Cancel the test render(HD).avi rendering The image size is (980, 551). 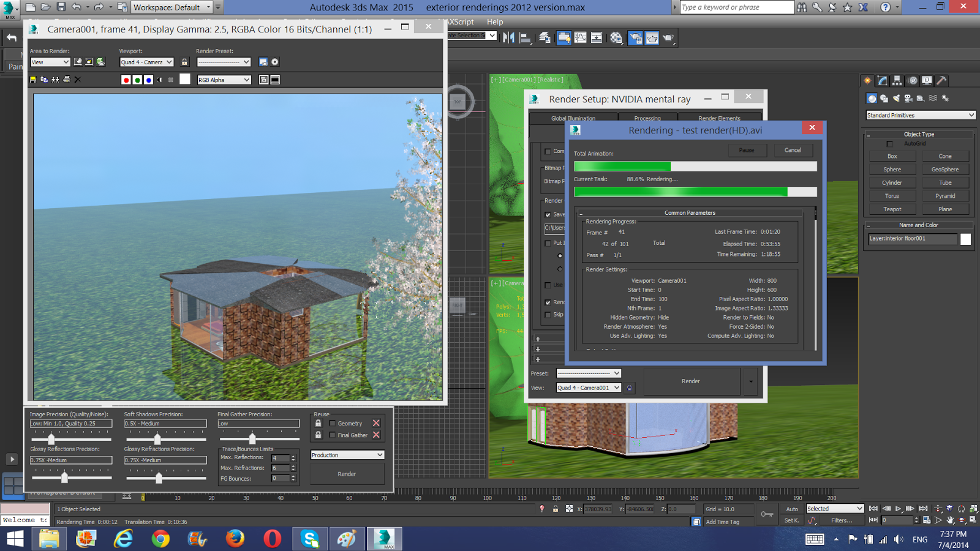tap(793, 150)
